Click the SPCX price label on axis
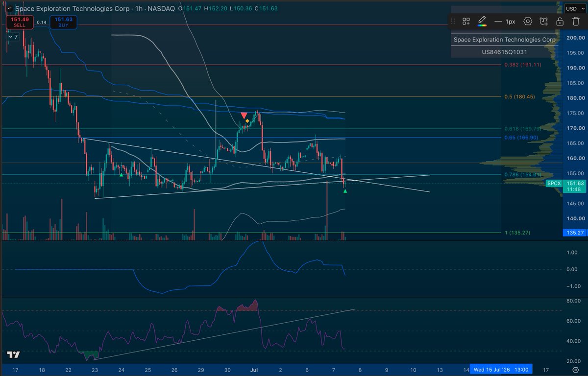The image size is (588, 376). (x=554, y=184)
